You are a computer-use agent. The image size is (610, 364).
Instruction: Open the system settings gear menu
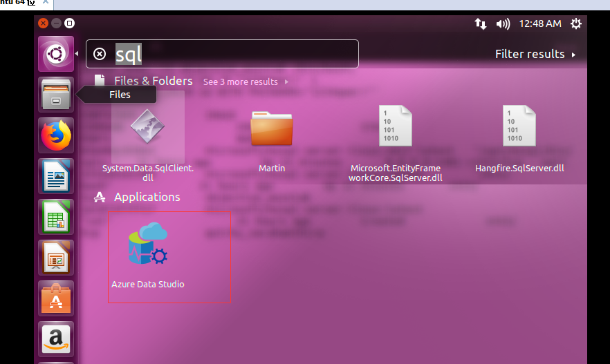coord(575,23)
